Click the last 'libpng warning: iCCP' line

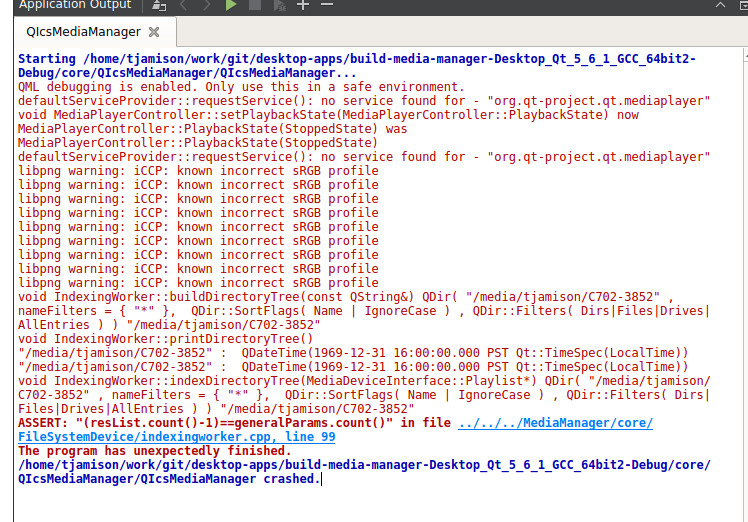pos(198,283)
